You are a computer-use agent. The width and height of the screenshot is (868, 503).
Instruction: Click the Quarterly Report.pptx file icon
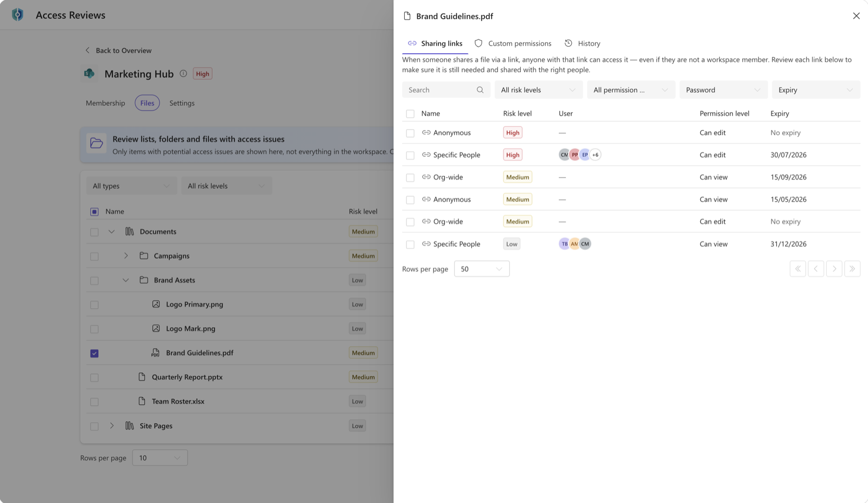(142, 377)
